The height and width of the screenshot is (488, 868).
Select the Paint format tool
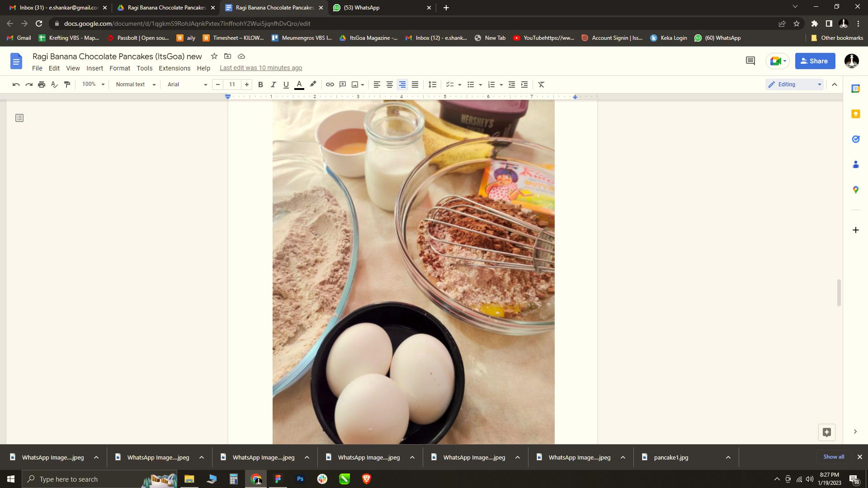pos(67,84)
